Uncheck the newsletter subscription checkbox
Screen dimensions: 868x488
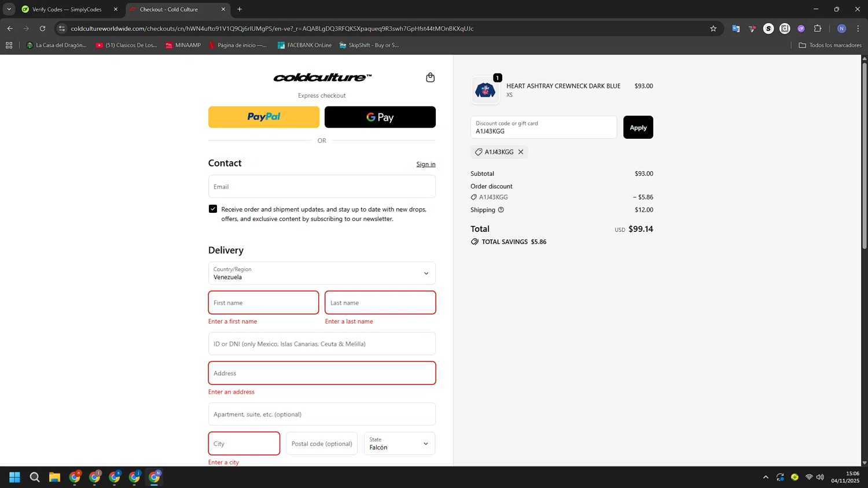coord(213,209)
